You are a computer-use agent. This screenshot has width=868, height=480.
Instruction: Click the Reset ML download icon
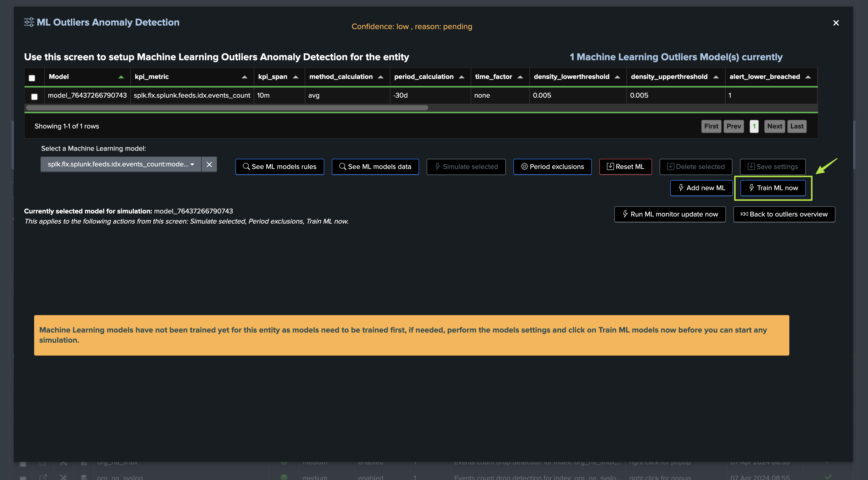pyautogui.click(x=610, y=166)
